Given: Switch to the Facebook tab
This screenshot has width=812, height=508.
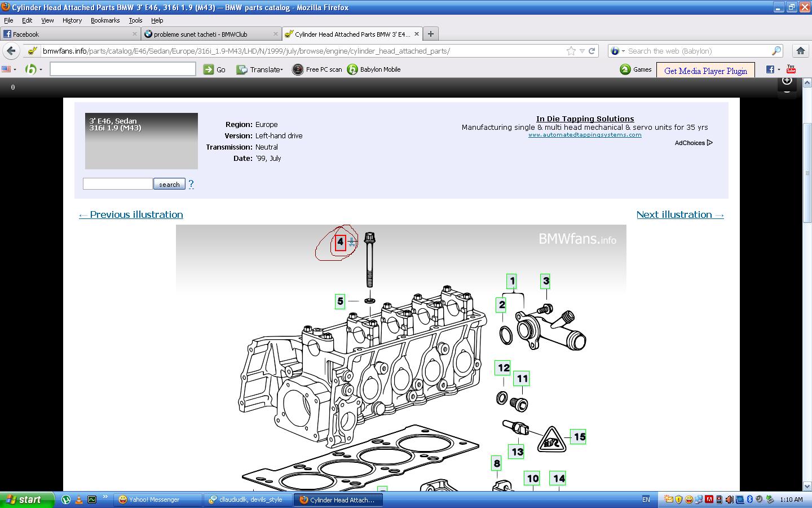Looking at the screenshot, I should click(70, 34).
